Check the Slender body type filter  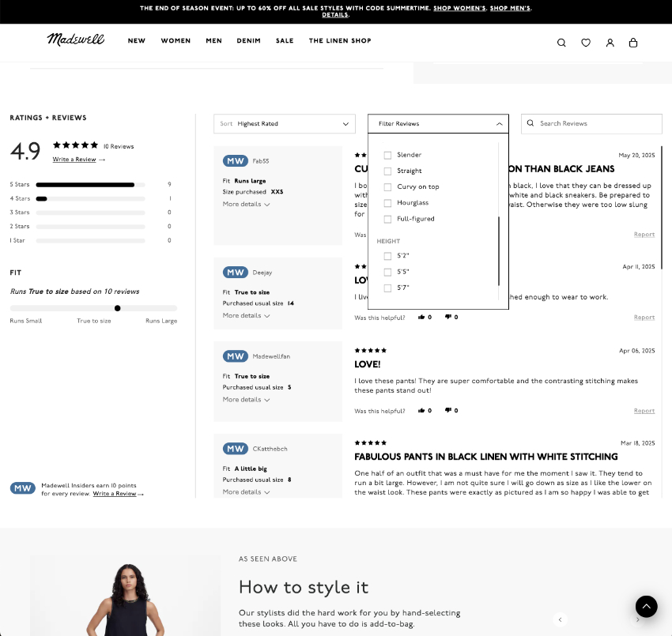tap(387, 155)
